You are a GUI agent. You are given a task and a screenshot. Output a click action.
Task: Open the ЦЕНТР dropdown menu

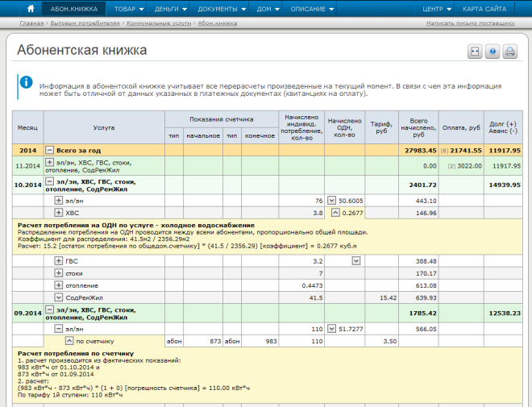tap(437, 9)
